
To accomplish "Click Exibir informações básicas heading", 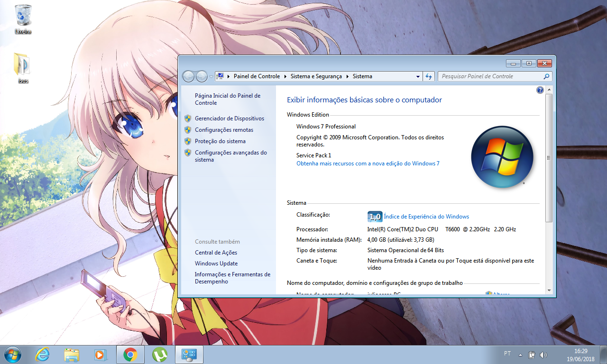I will click(364, 100).
